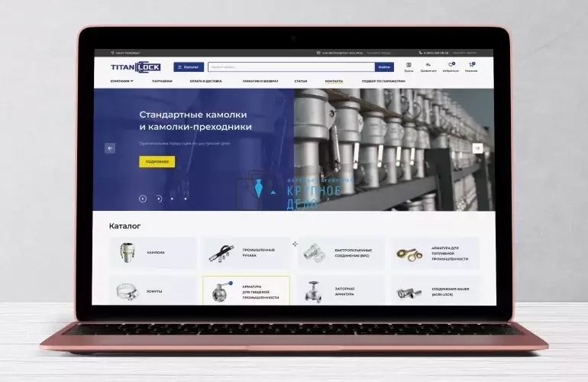
Task: Click the Оставить запрос link
Action: coord(379,53)
